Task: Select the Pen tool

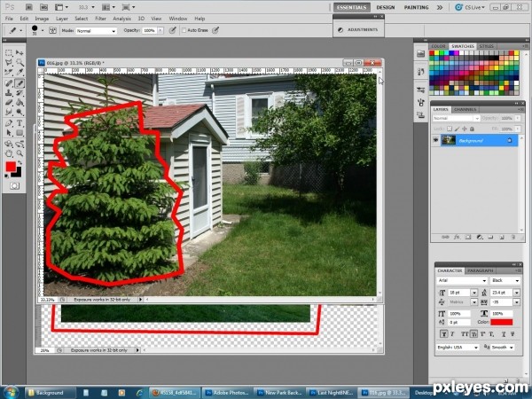Action: click(9, 123)
